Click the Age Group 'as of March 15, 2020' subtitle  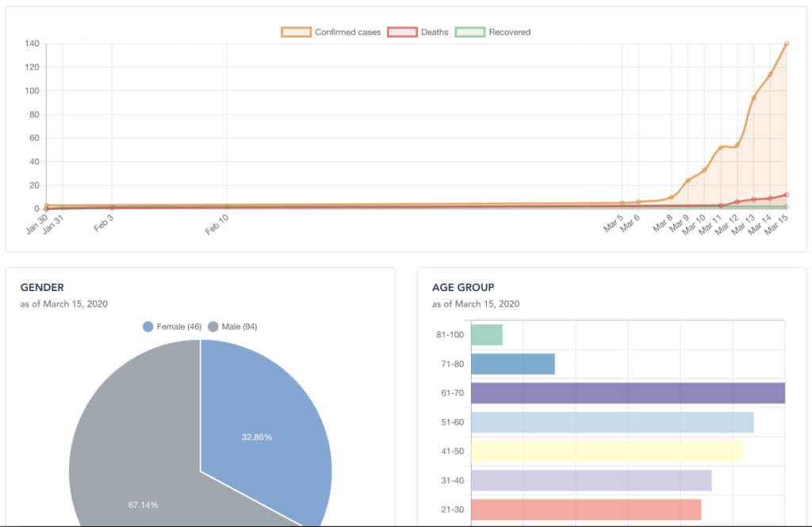click(476, 304)
